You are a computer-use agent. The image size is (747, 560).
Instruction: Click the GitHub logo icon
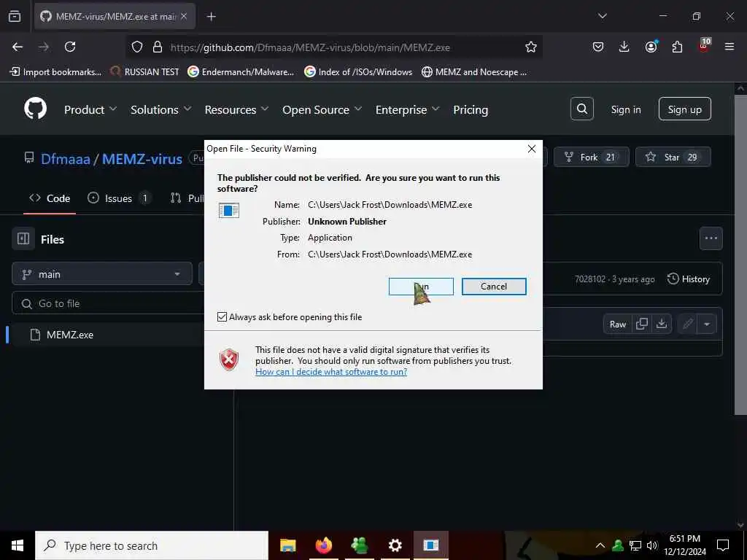tap(35, 109)
